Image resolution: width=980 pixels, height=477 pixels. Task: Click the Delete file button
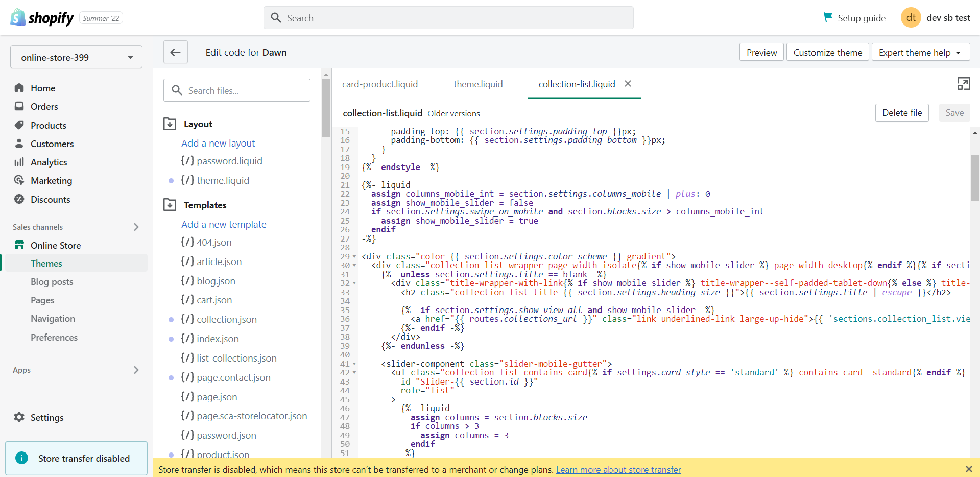(902, 112)
